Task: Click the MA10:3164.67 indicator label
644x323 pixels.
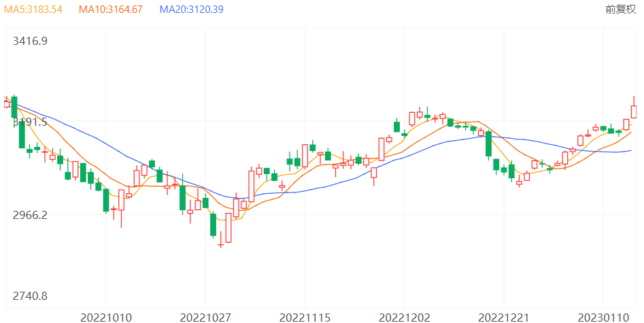Action: coord(110,10)
